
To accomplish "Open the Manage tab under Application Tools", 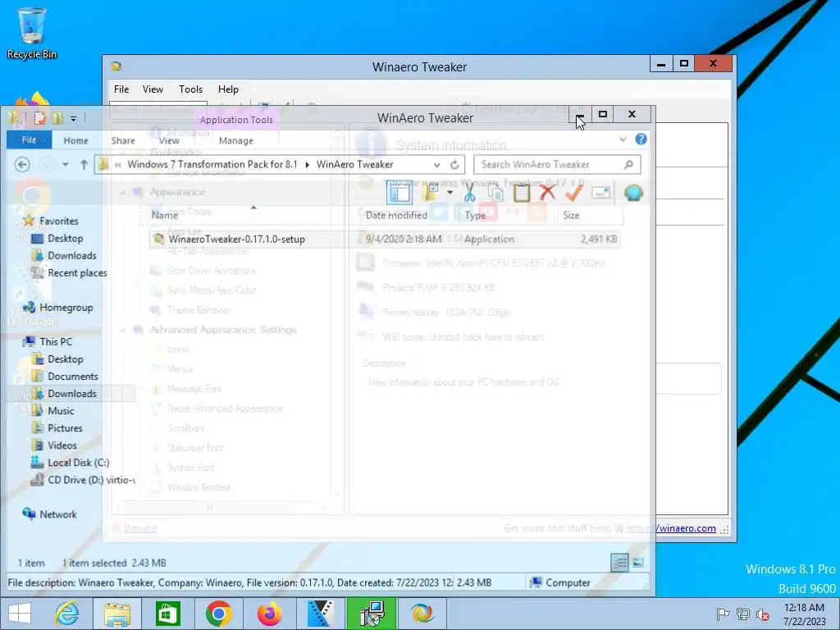I will (x=235, y=140).
